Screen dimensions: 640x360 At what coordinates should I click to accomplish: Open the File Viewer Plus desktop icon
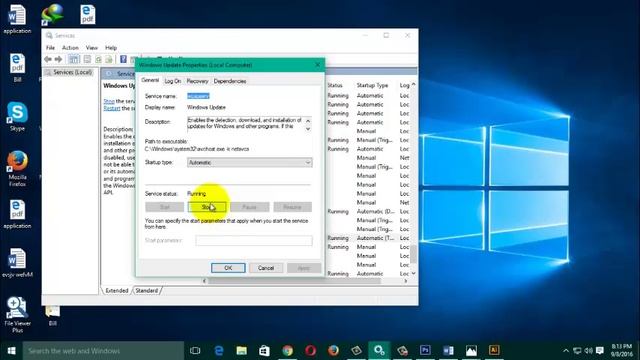[x=17, y=314]
